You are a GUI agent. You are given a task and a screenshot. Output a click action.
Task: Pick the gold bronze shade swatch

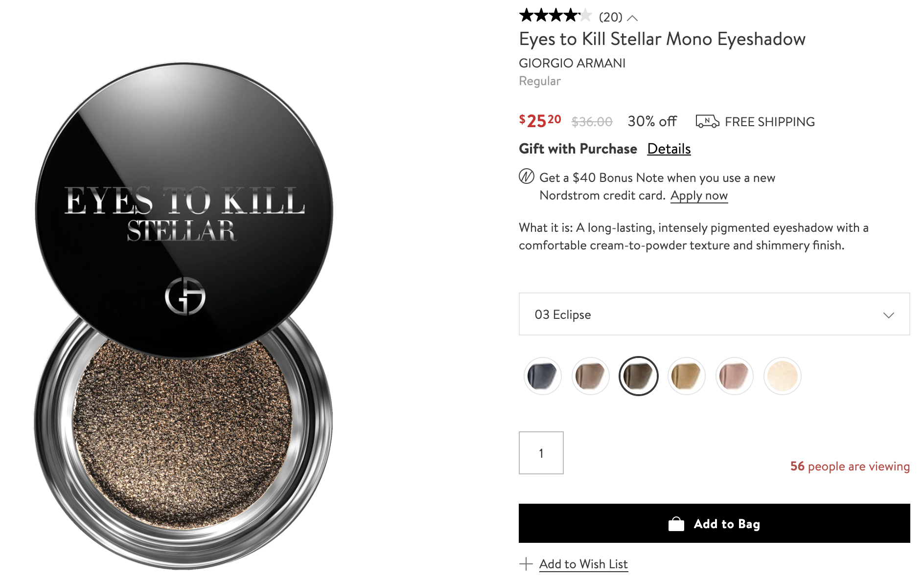(686, 376)
